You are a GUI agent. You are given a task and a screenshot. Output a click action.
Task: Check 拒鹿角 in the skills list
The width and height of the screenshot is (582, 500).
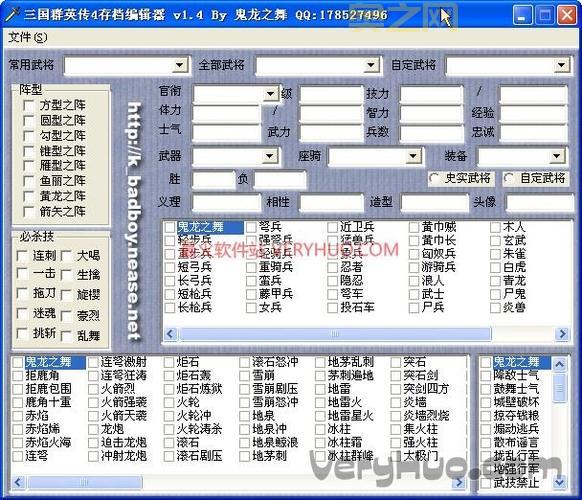pyautogui.click(x=18, y=376)
